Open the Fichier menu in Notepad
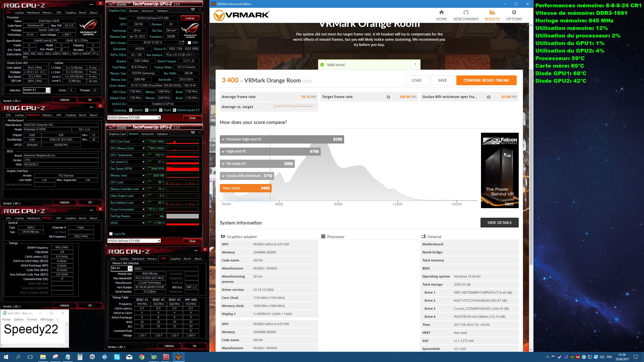The width and height of the screenshot is (644, 362). [x=6, y=320]
